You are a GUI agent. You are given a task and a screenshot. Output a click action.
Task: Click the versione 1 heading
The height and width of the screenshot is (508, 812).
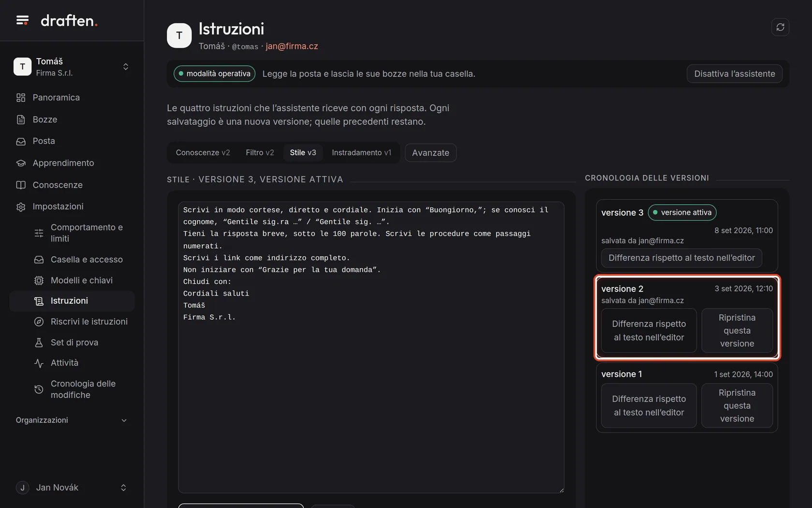pos(622,374)
